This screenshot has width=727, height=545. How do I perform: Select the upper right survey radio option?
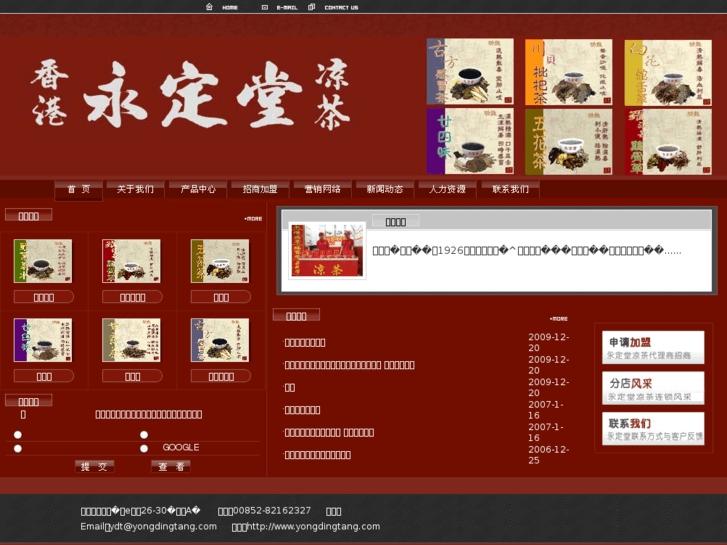pos(144,435)
